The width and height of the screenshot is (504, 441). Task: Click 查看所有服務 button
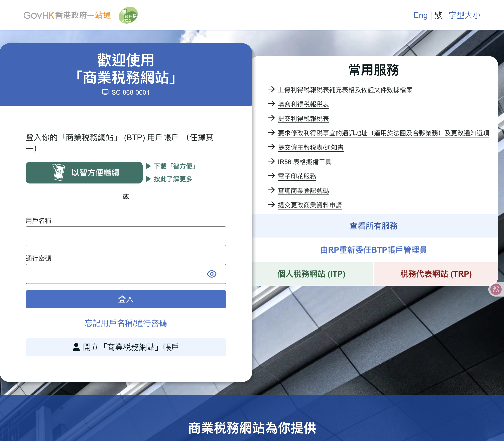point(373,226)
